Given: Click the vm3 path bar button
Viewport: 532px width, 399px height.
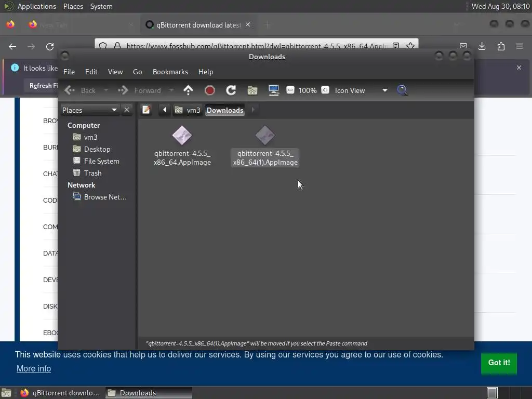Looking at the screenshot, I should tap(188, 110).
